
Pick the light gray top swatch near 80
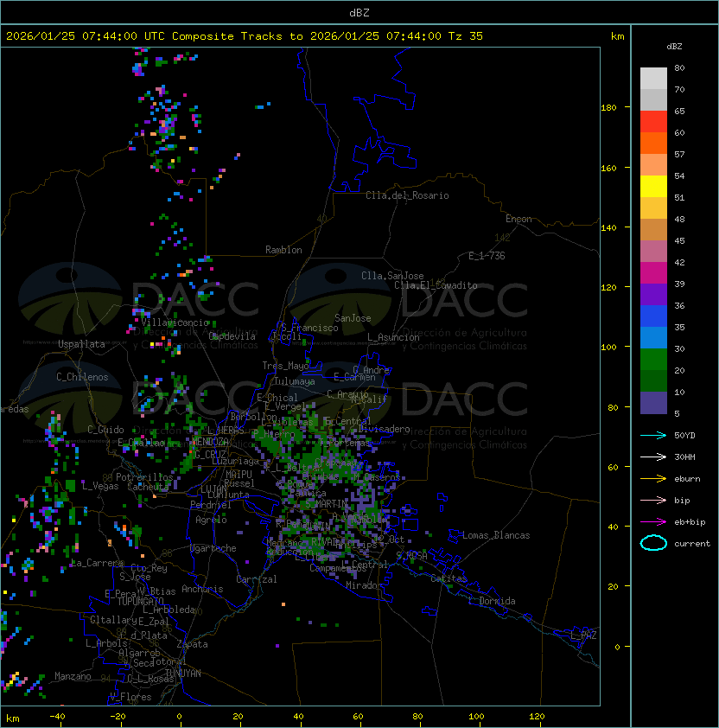653,79
